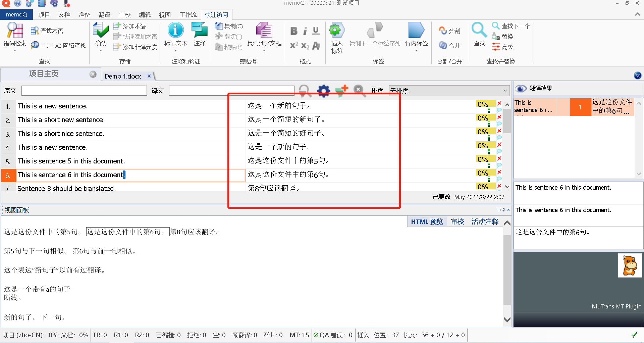The image size is (644, 343).
Task: Click the insert mode (插入) status indicator
Action: (x=363, y=335)
